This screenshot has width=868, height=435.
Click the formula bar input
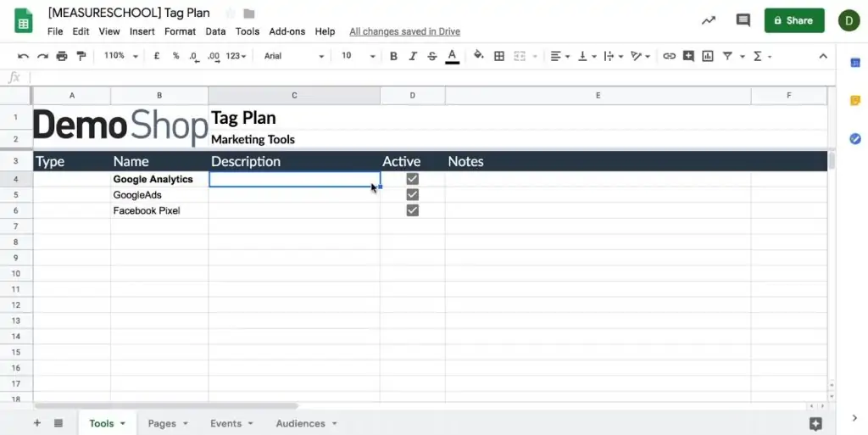[431, 78]
